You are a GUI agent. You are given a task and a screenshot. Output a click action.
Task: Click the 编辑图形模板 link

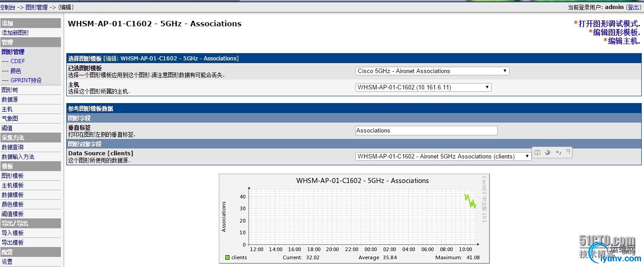pos(616,32)
